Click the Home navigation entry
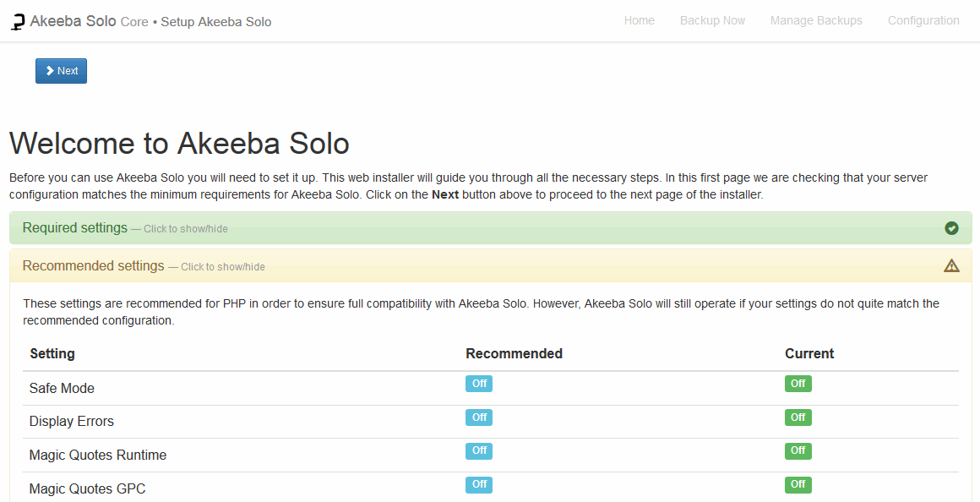 [640, 20]
